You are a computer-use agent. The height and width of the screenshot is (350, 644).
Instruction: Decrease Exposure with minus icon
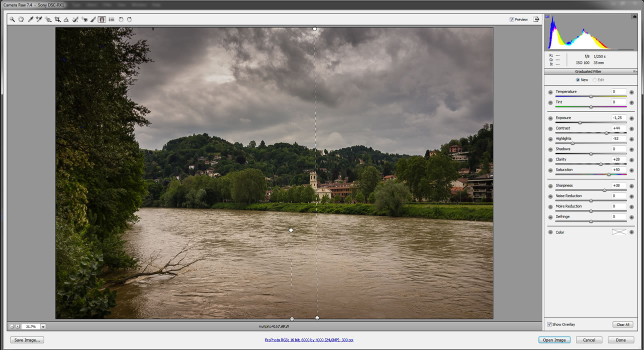click(550, 118)
